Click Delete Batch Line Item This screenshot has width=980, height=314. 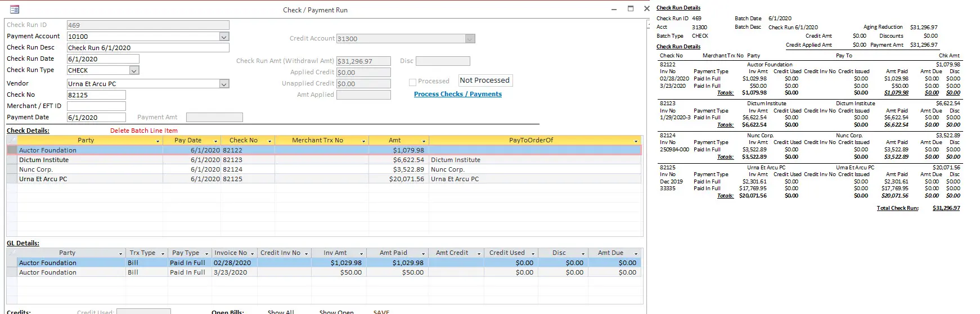[x=143, y=131]
